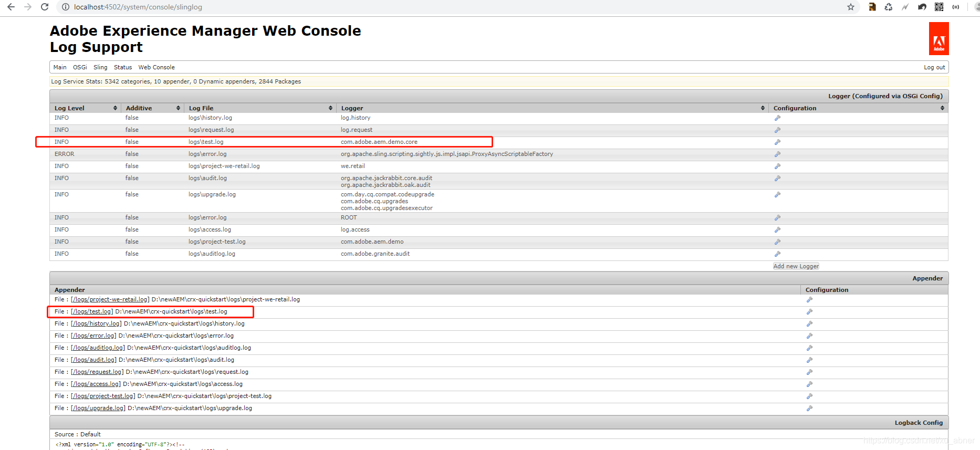Screen dimensions: 980x450
Task: Open configuration wrench for log.request logger
Action: pyautogui.click(x=777, y=130)
